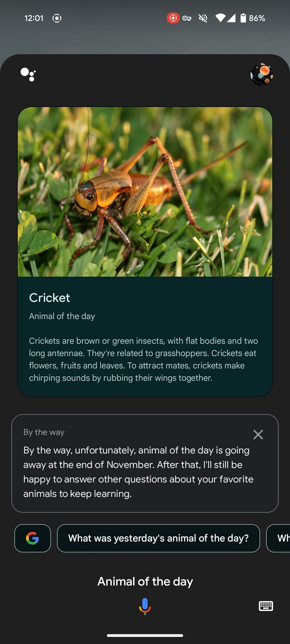Dismiss the By the way notice

[258, 434]
